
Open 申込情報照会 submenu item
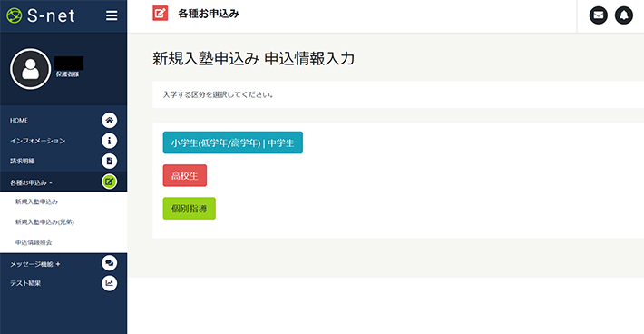[x=34, y=242]
